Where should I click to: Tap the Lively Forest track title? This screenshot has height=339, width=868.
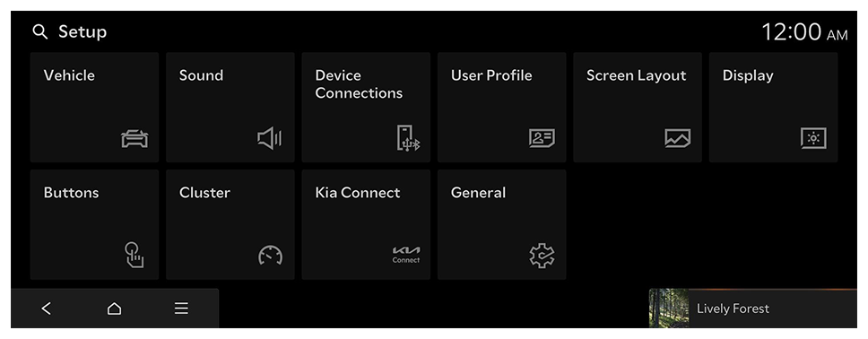click(x=733, y=309)
